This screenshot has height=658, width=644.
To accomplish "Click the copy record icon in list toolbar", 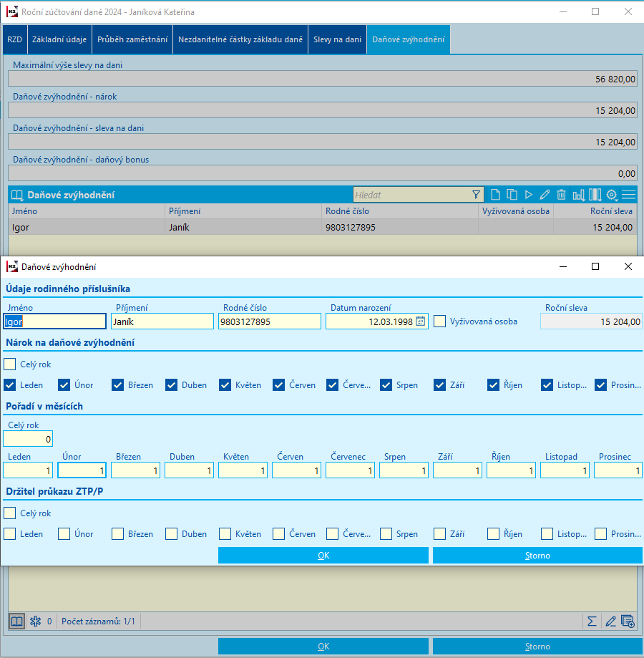I will (512, 195).
